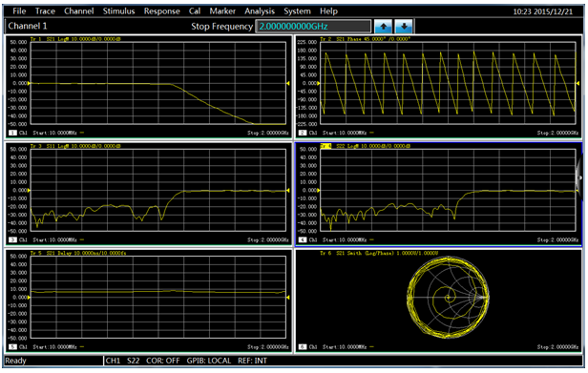Click the Stop Frequency input field
Viewport: 588px width, 373px height.
tap(313, 27)
